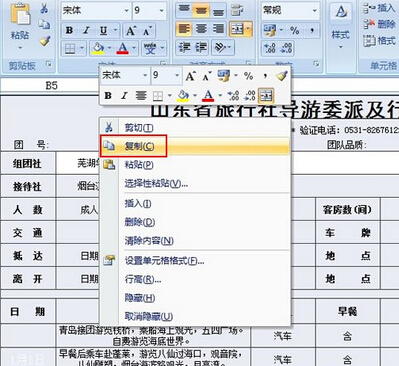399x366 pixels.
Task: Click the ribbon Borders icon
Action: click(x=70, y=49)
